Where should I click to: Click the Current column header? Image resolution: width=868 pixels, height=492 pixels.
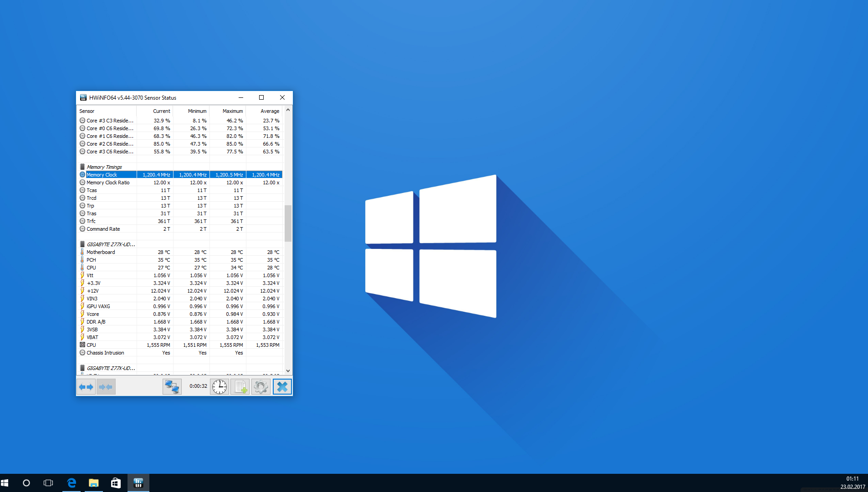pyautogui.click(x=155, y=111)
